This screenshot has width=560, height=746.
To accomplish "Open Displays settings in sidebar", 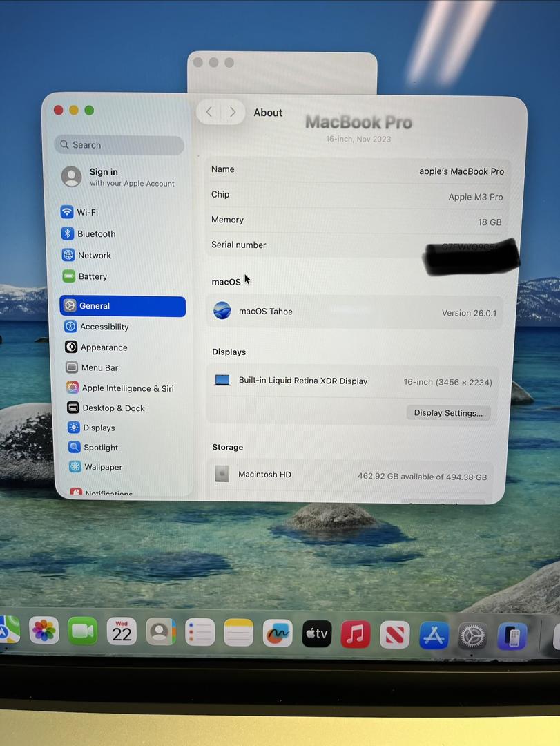I will [91, 428].
